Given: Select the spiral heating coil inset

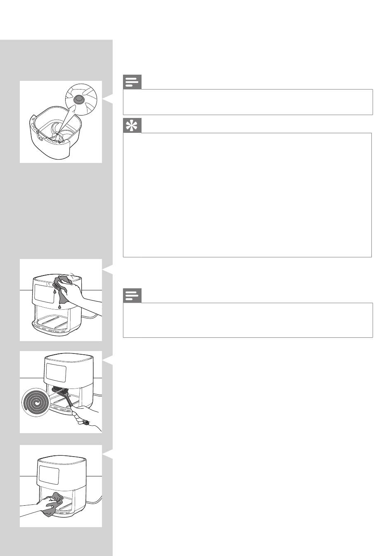Looking at the screenshot, I should pos(35,403).
